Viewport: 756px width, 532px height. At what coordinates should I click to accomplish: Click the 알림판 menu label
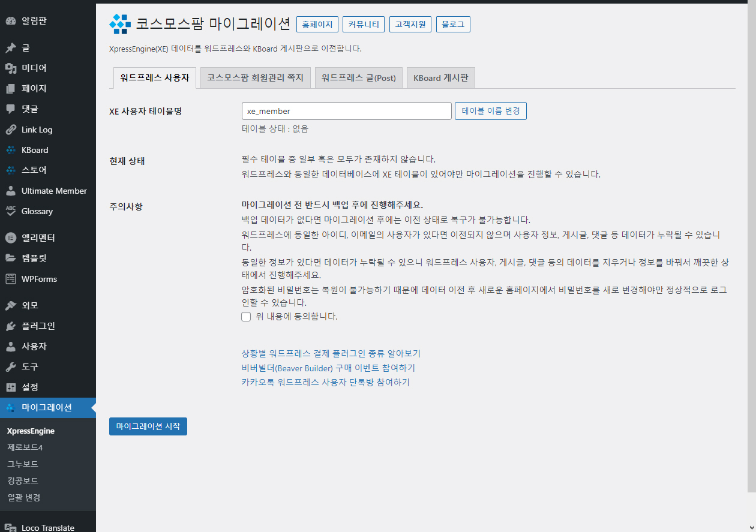click(x=34, y=21)
